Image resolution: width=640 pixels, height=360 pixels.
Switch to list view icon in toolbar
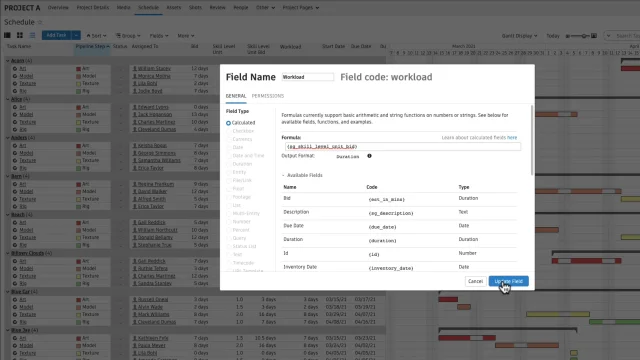7,36
